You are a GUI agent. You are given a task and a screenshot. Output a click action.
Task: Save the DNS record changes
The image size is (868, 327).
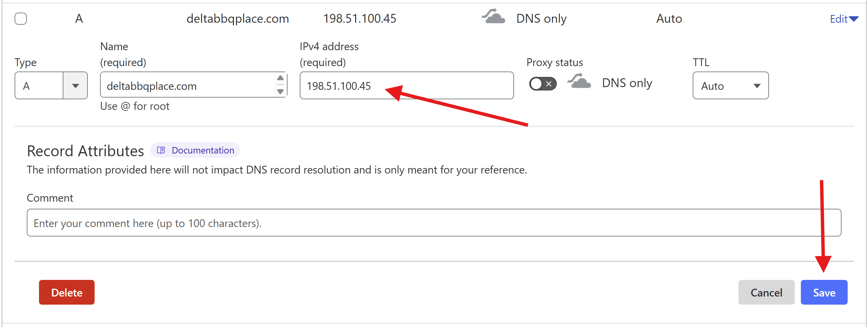[824, 292]
